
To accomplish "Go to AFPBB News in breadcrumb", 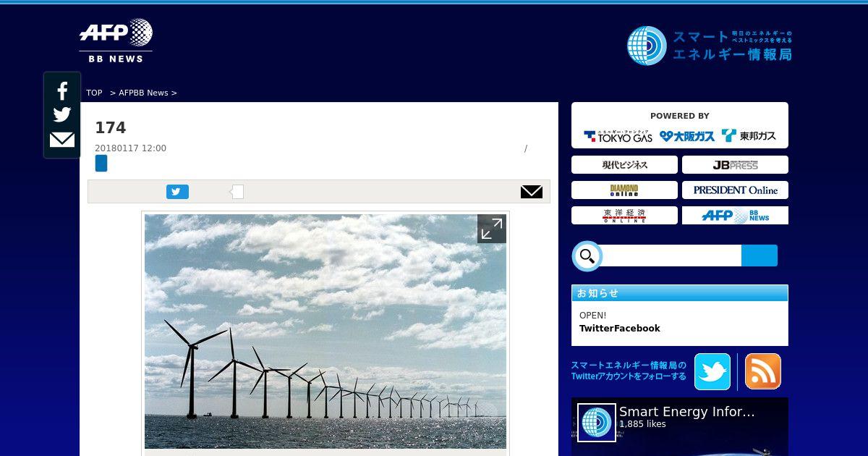I will pos(143,93).
